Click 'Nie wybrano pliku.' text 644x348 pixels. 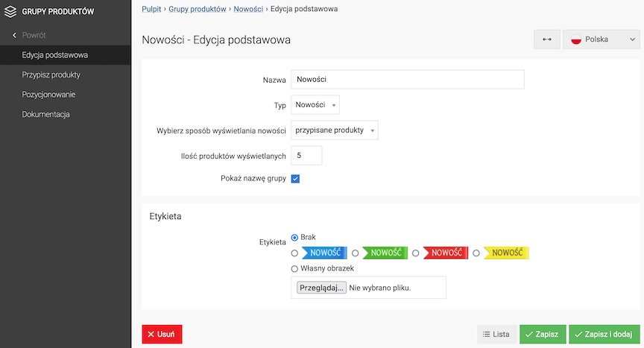coord(380,288)
